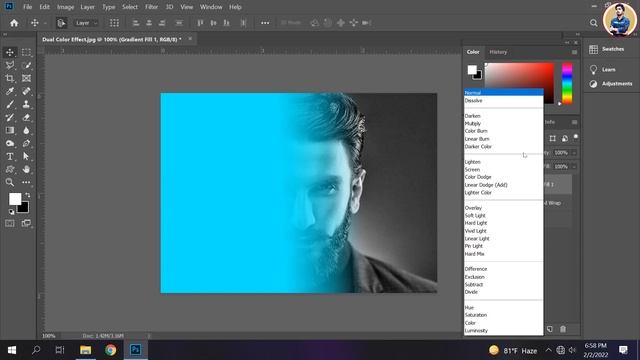Select the Eraser tool

[26, 118]
